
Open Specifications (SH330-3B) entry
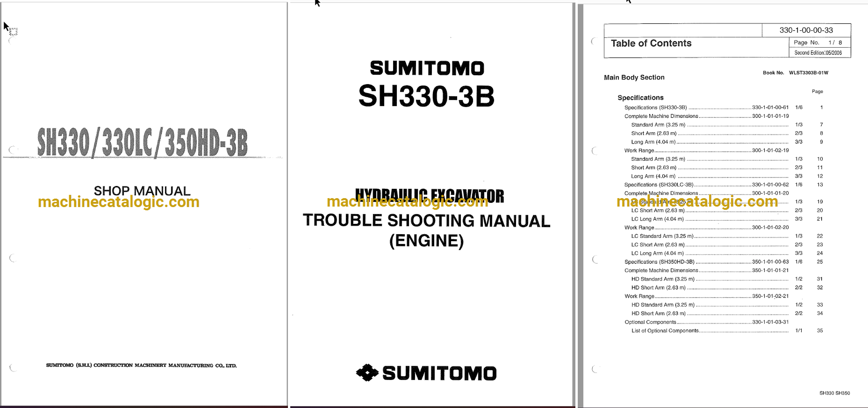pos(724,107)
